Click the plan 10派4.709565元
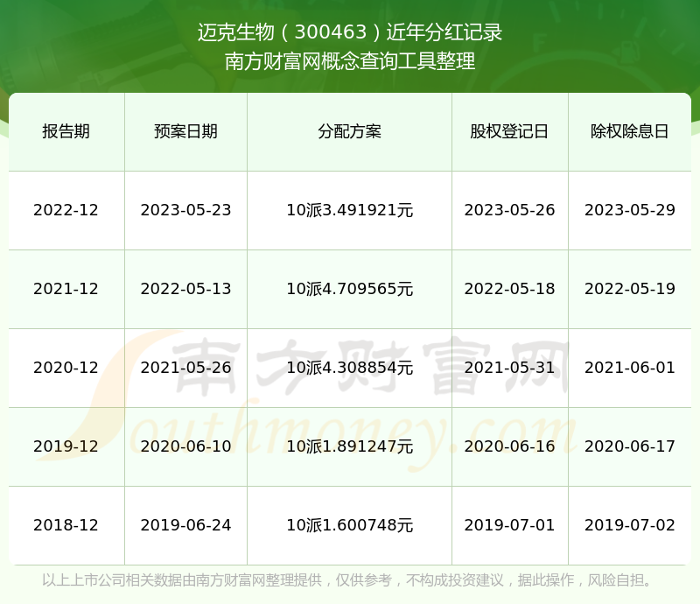The image size is (700, 604). coord(349,289)
